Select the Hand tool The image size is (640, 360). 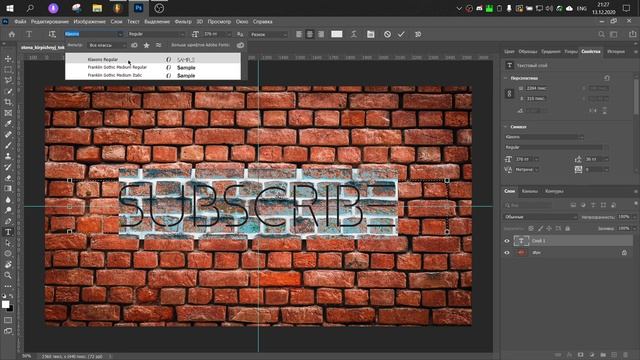8,264
